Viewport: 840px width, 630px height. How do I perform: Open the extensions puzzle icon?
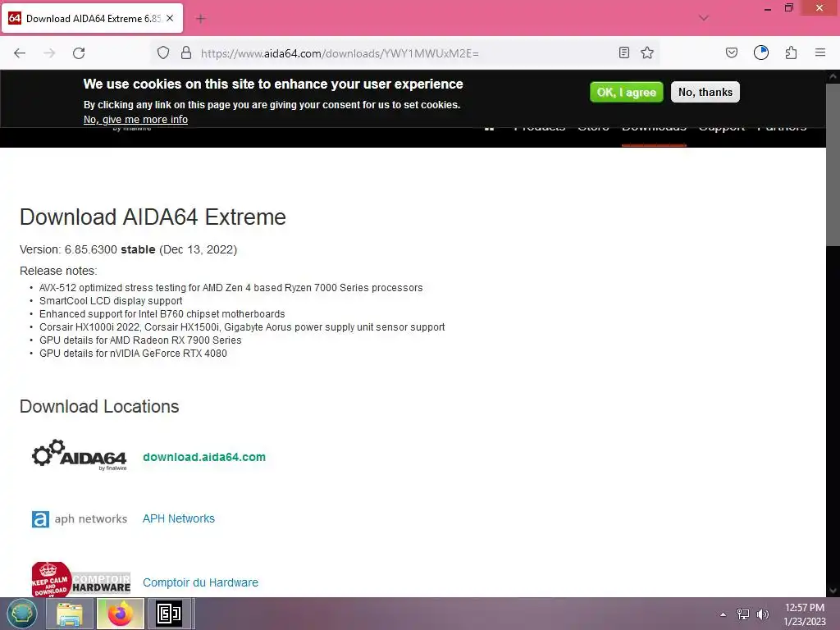click(x=791, y=52)
